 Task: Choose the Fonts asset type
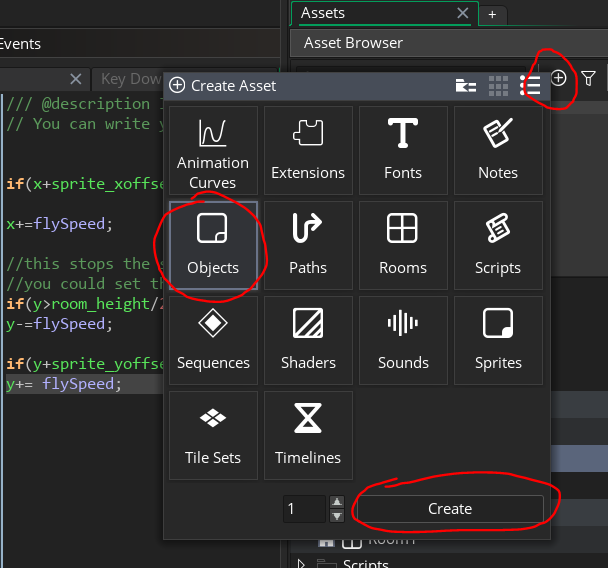(403, 150)
